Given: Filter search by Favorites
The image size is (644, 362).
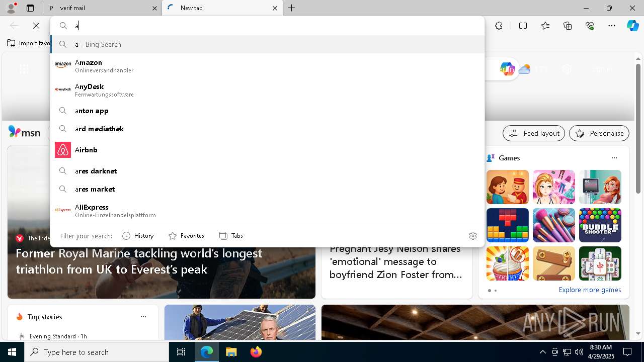Looking at the screenshot, I should [186, 236].
